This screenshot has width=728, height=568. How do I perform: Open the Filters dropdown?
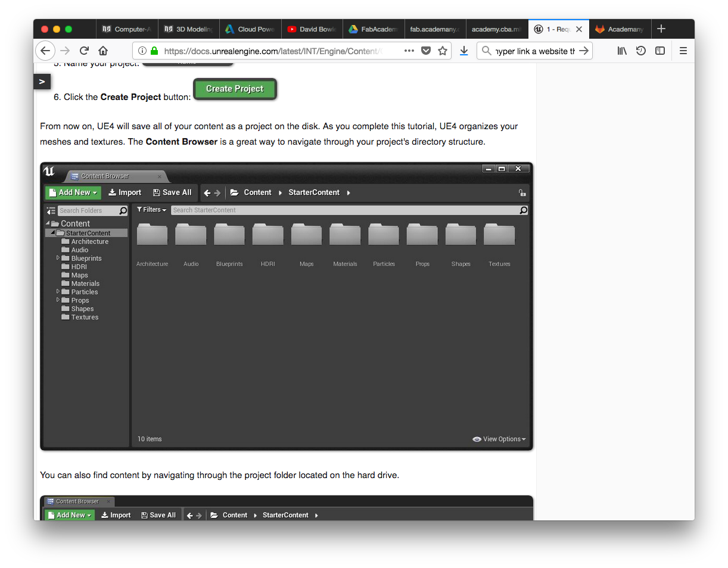pyautogui.click(x=151, y=210)
